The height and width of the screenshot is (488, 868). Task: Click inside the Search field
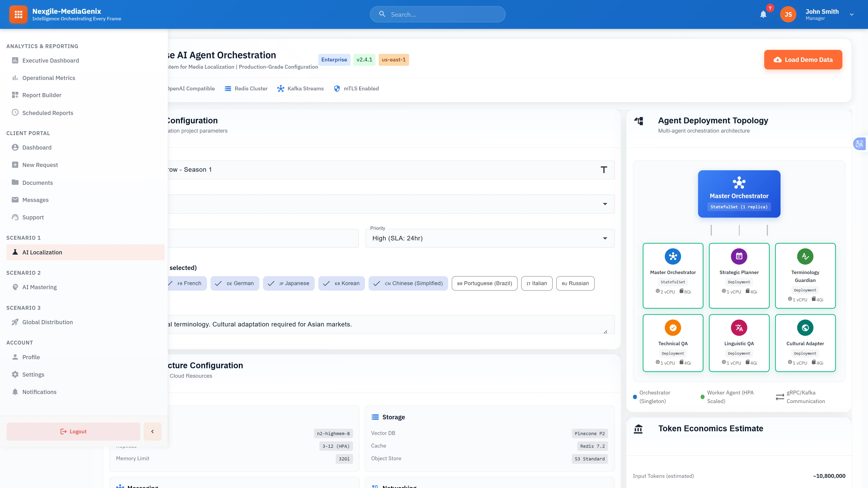437,14
